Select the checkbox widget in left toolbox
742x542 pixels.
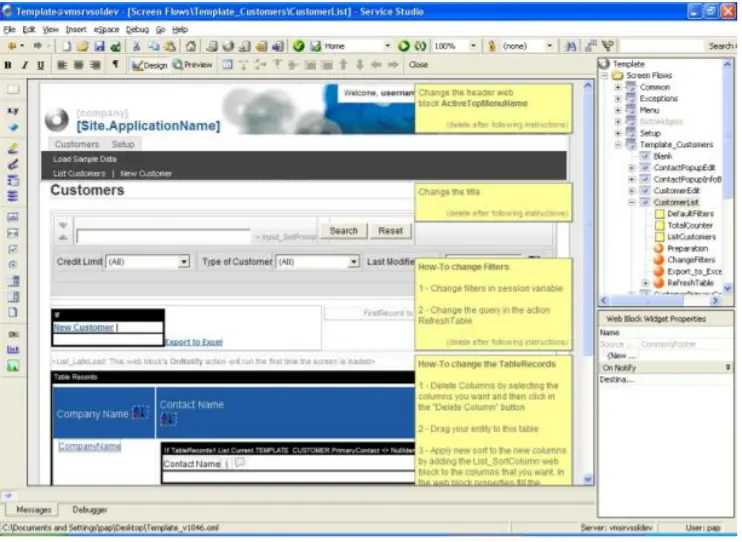click(13, 248)
